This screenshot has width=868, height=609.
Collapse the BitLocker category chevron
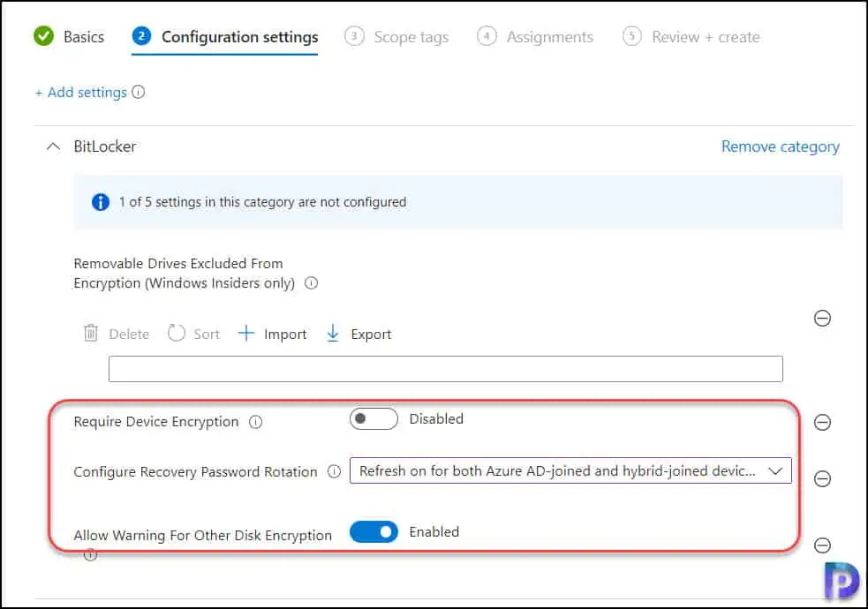53,147
